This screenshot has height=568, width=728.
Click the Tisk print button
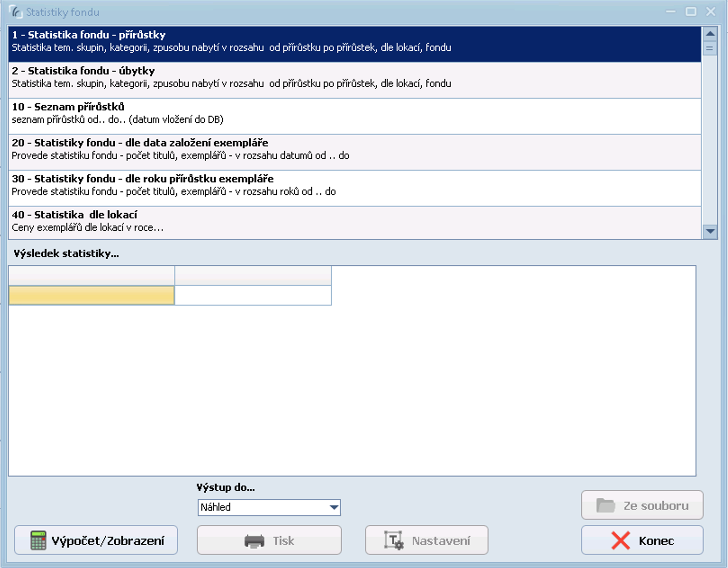[269, 540]
